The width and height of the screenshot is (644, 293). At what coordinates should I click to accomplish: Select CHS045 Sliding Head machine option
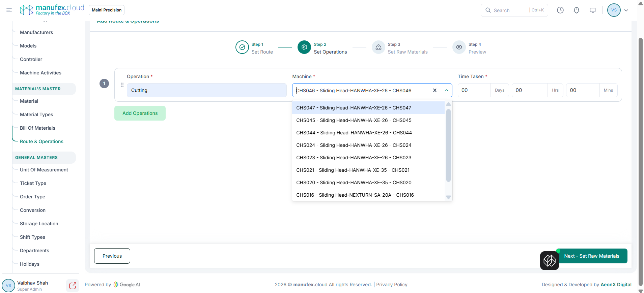tap(354, 120)
